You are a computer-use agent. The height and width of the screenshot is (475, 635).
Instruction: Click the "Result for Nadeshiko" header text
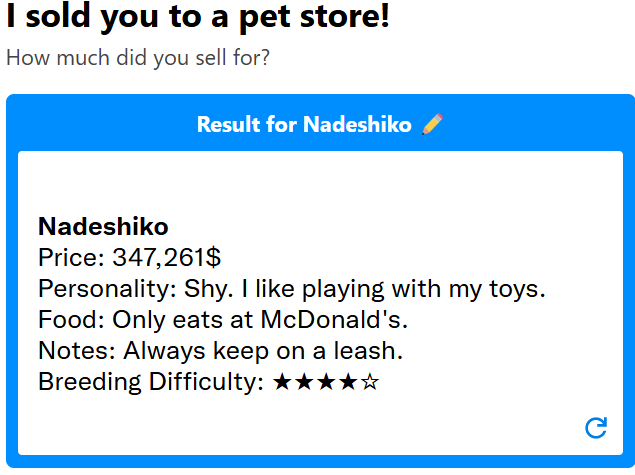pyautogui.click(x=306, y=124)
